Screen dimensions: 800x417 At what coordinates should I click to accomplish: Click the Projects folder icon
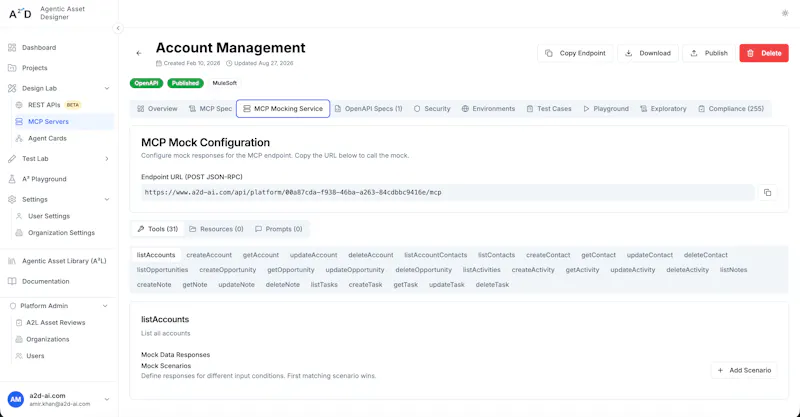[12, 68]
